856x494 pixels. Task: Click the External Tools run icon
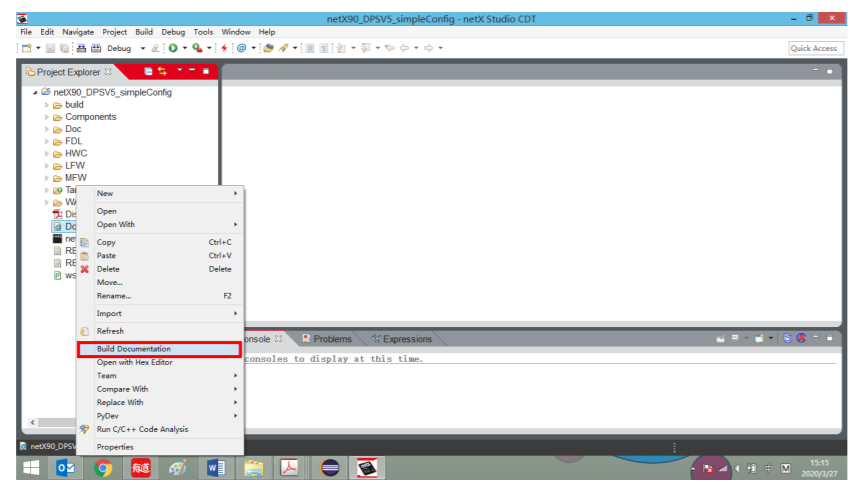pyautogui.click(x=197, y=48)
